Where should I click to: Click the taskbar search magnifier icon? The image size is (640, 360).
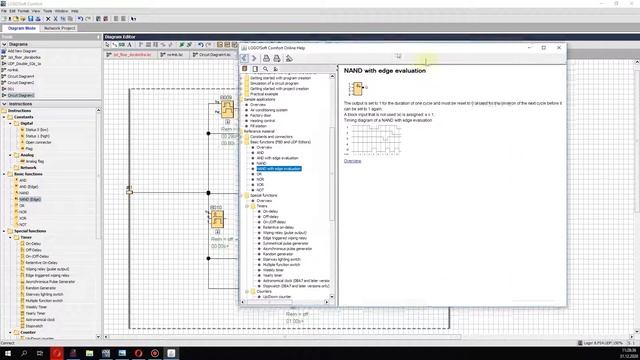[24, 353]
